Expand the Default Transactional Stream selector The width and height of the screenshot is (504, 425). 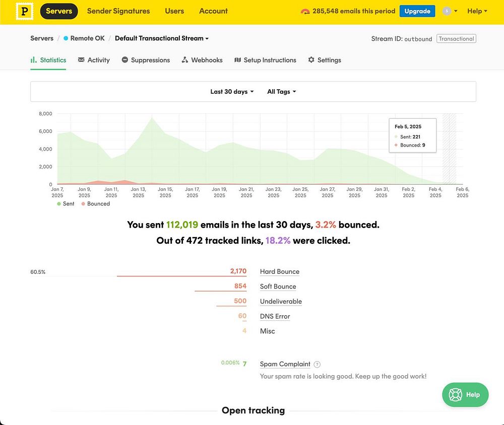tap(162, 38)
